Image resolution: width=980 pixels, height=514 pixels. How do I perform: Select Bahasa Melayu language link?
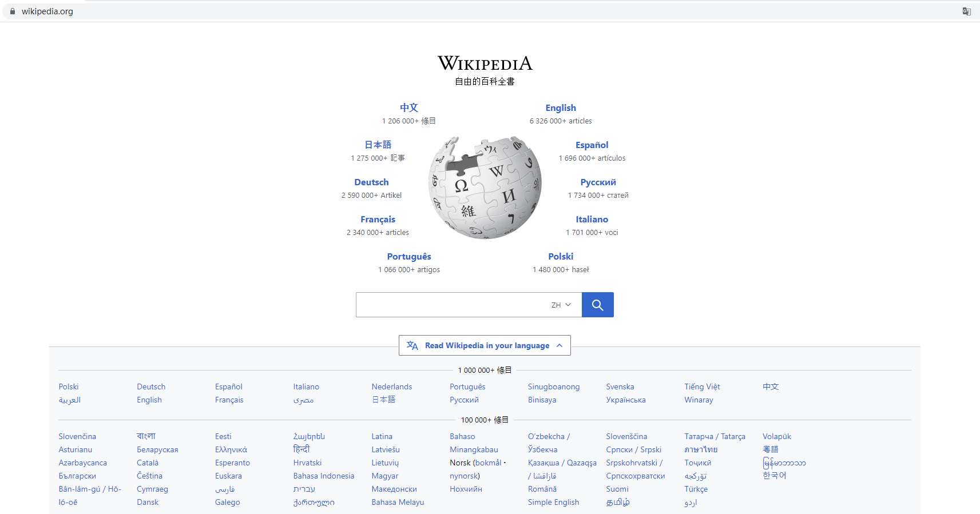click(x=398, y=503)
